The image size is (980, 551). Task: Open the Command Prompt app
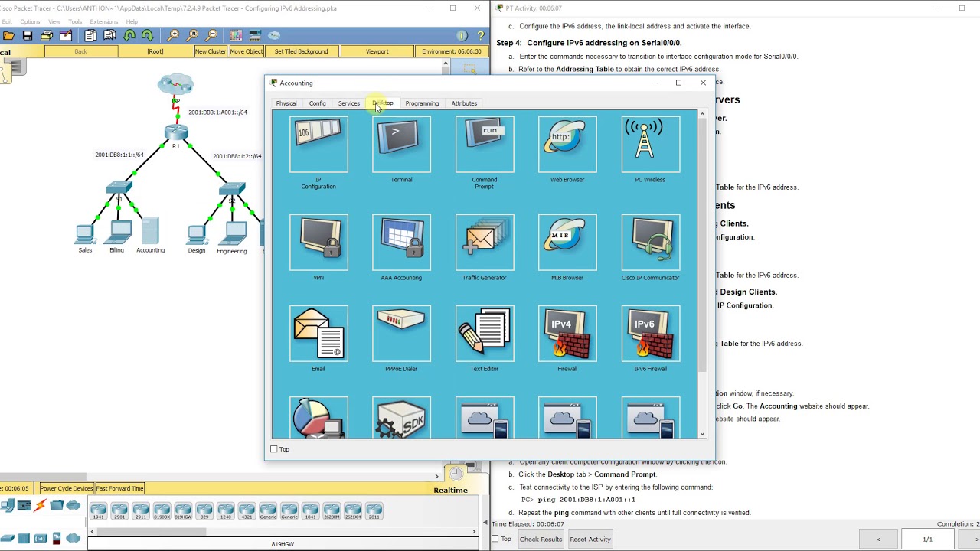click(x=484, y=145)
